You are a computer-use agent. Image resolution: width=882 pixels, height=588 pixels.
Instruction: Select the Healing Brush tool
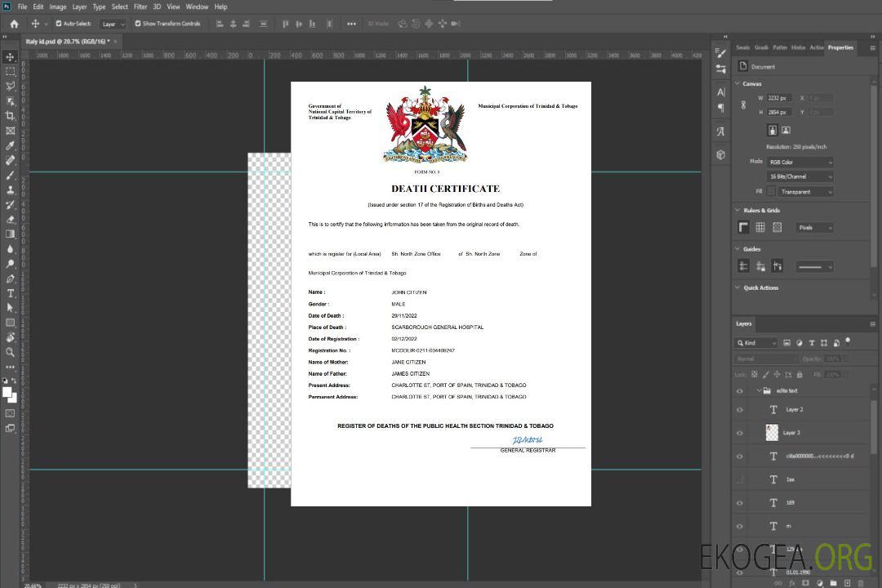(x=10, y=160)
